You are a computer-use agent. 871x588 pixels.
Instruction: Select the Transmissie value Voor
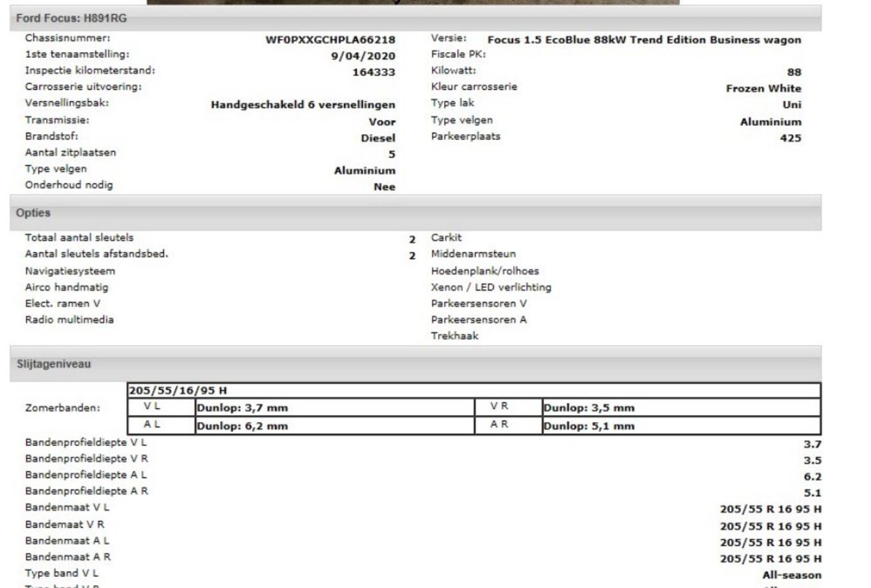click(x=382, y=122)
